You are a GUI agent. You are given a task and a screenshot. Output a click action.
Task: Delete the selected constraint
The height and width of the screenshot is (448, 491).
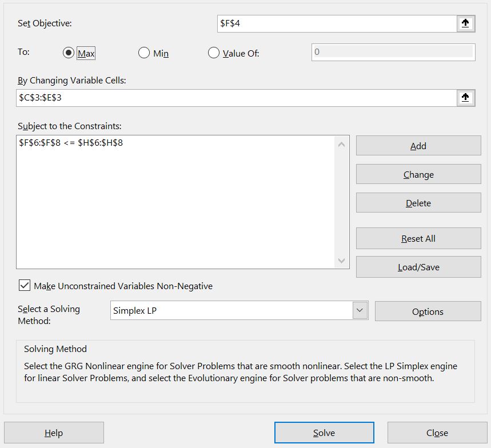418,203
